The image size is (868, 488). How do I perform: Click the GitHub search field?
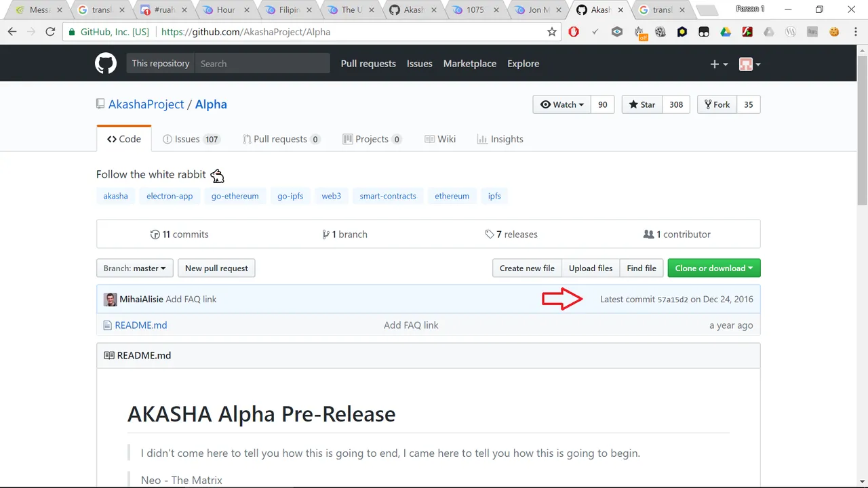click(262, 64)
